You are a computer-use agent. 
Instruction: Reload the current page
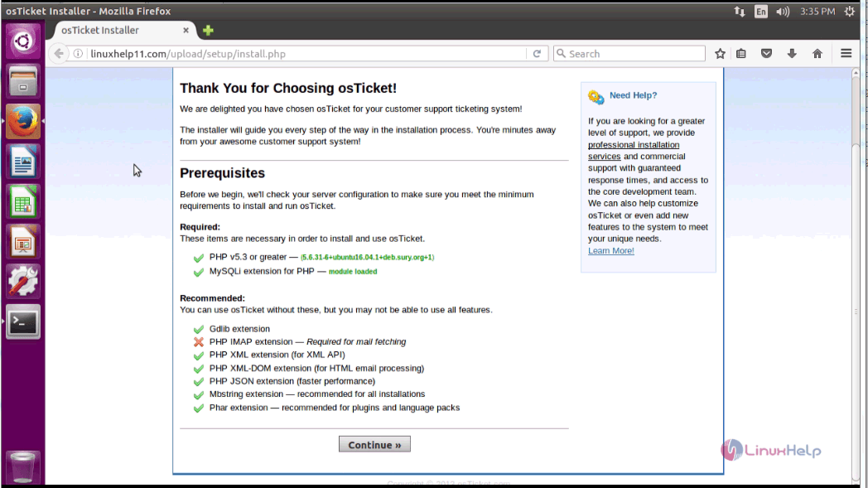pos(537,54)
